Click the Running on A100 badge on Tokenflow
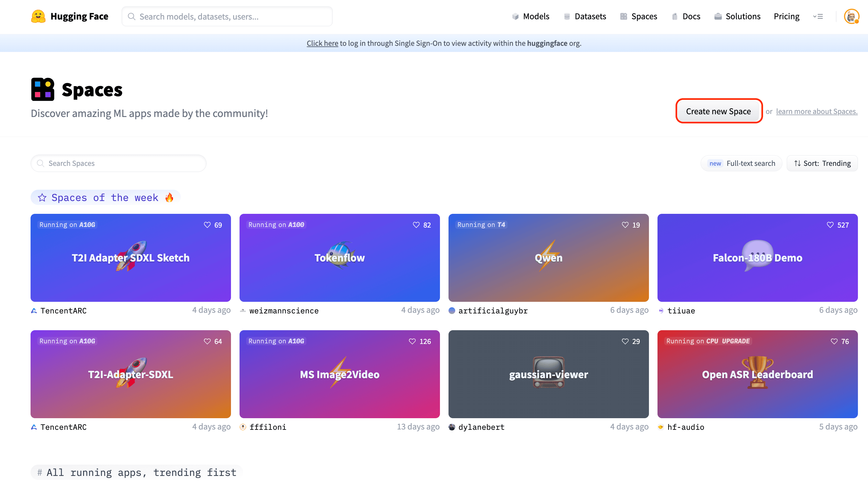The width and height of the screenshot is (868, 486). click(276, 225)
